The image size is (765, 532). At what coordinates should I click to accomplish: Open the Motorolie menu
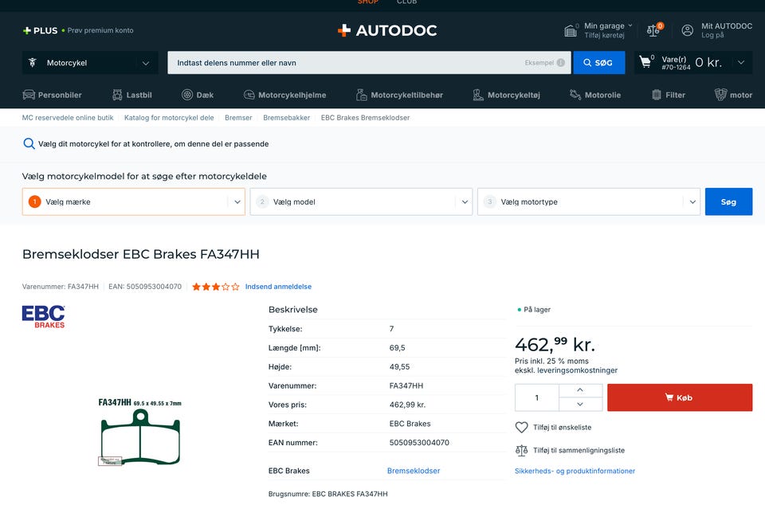click(594, 95)
